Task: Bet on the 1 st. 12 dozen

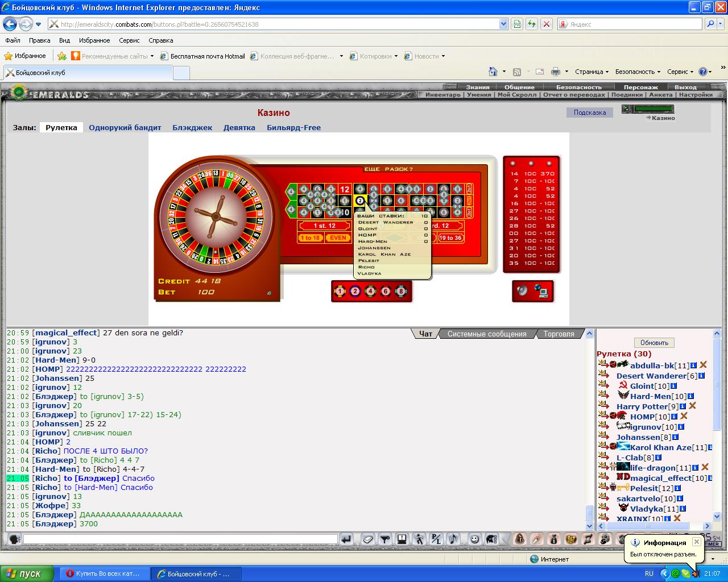Action: click(325, 226)
